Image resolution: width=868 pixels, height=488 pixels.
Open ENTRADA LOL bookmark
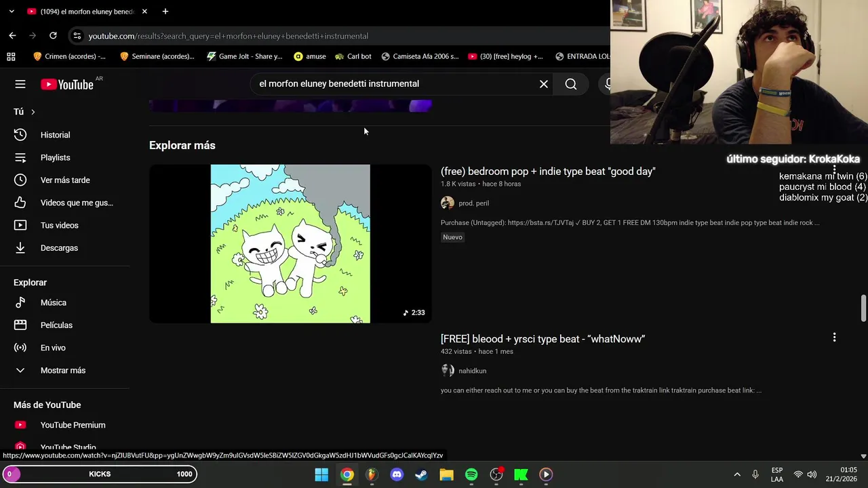582,56
